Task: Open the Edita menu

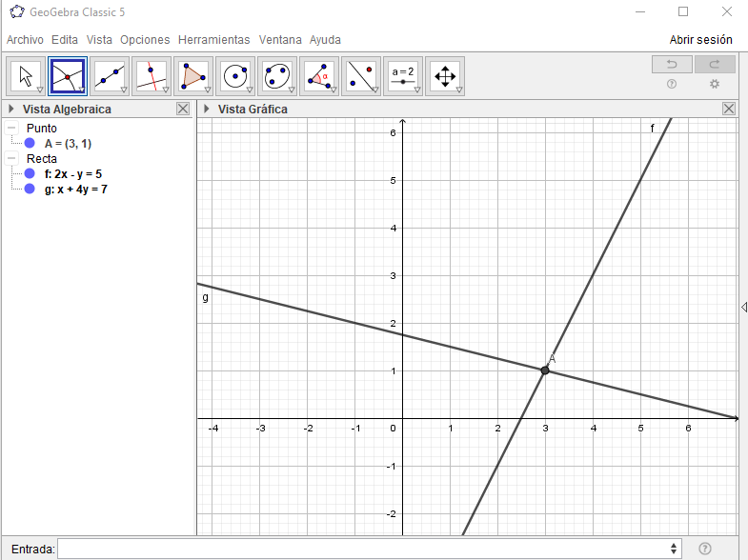Action: click(65, 40)
